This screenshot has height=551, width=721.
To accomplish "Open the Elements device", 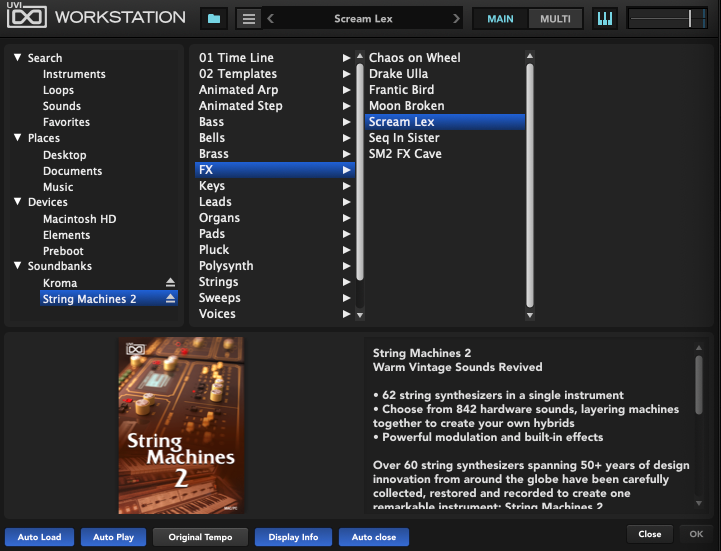I will [x=67, y=235].
